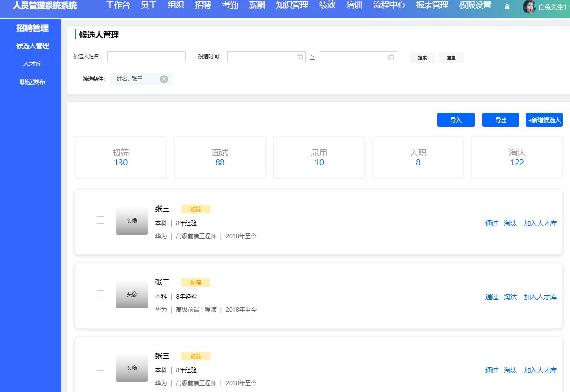This screenshot has width=570, height=392.
Task: Check the first 张三 candidate checkbox
Action: [x=100, y=220]
